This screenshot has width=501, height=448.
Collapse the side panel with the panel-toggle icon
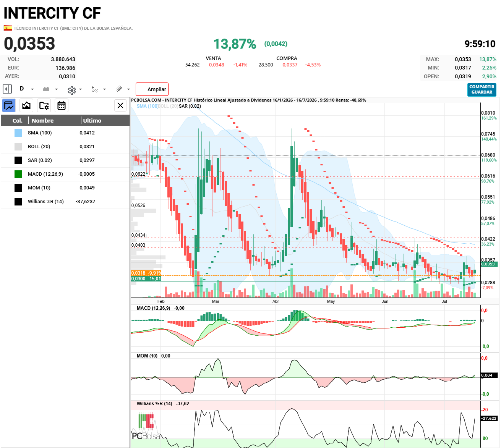tap(7, 89)
